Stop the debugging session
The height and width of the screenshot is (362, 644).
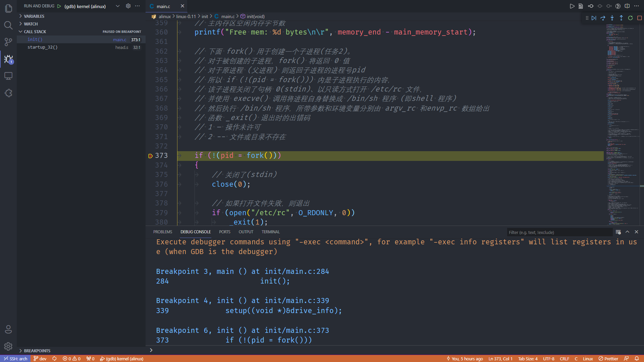click(x=639, y=18)
